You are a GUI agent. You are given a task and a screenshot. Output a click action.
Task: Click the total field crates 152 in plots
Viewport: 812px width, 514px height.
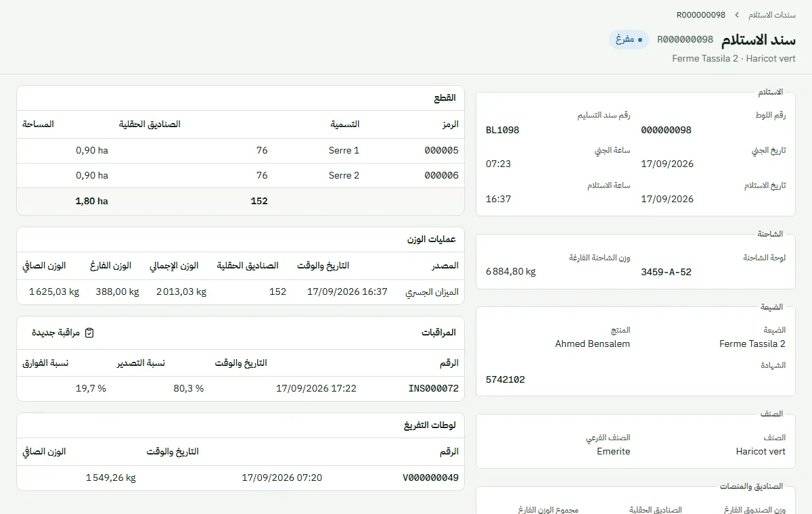tap(259, 201)
